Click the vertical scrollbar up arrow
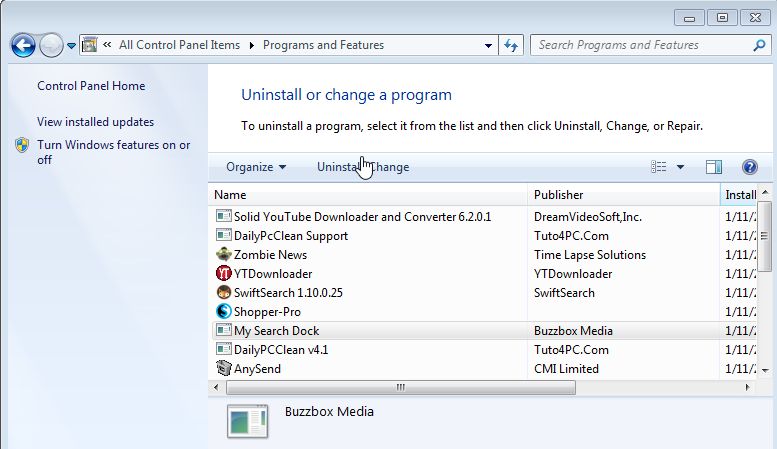Viewport: 777px width, 449px height. click(x=765, y=192)
